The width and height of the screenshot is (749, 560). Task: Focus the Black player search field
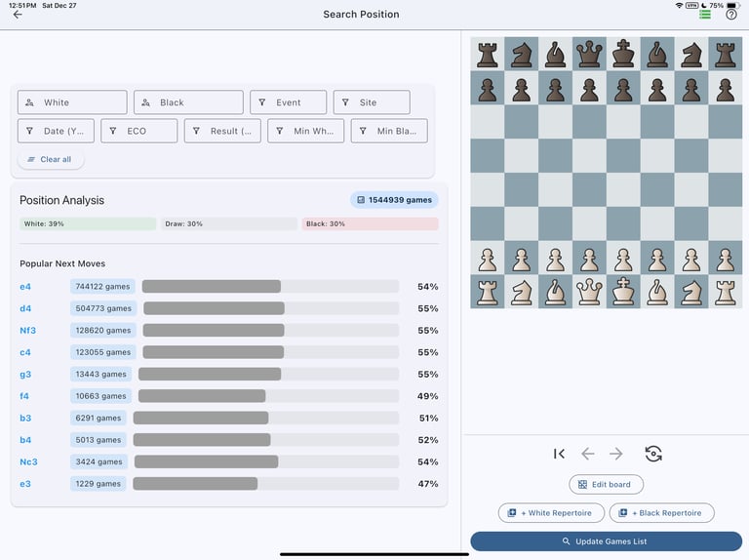pyautogui.click(x=188, y=102)
